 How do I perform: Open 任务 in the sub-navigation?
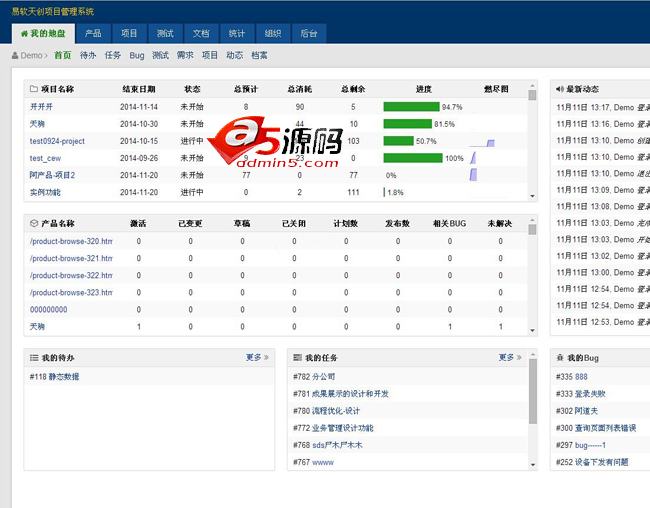click(x=112, y=55)
